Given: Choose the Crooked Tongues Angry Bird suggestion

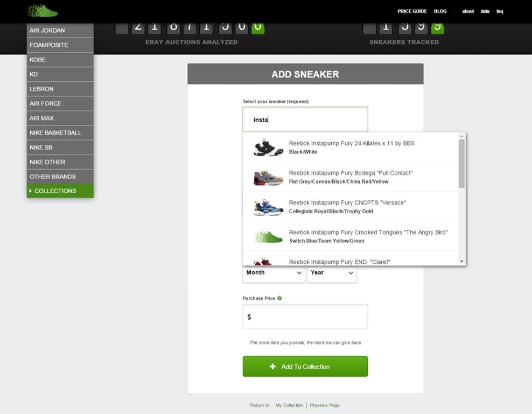Looking at the screenshot, I should [x=351, y=236].
